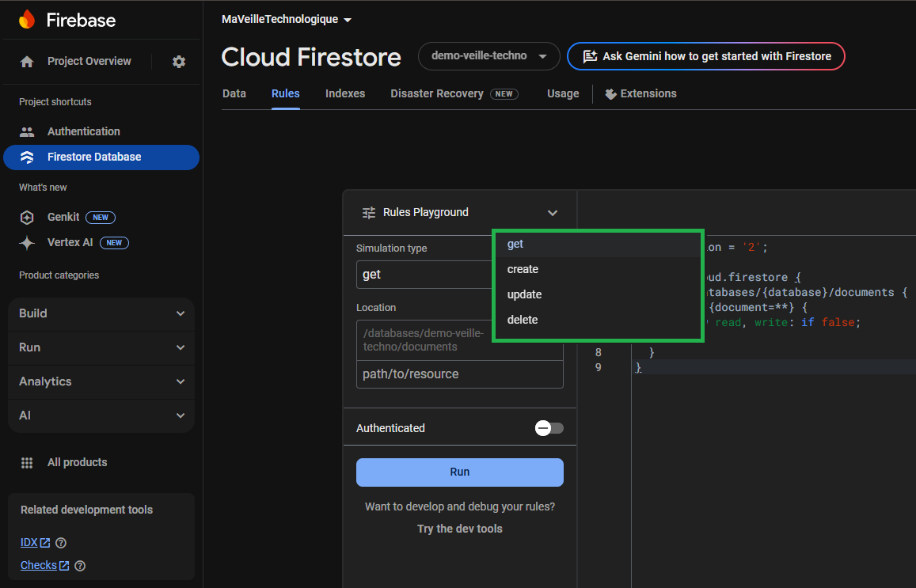Toggle the Authenticated switch

549,428
